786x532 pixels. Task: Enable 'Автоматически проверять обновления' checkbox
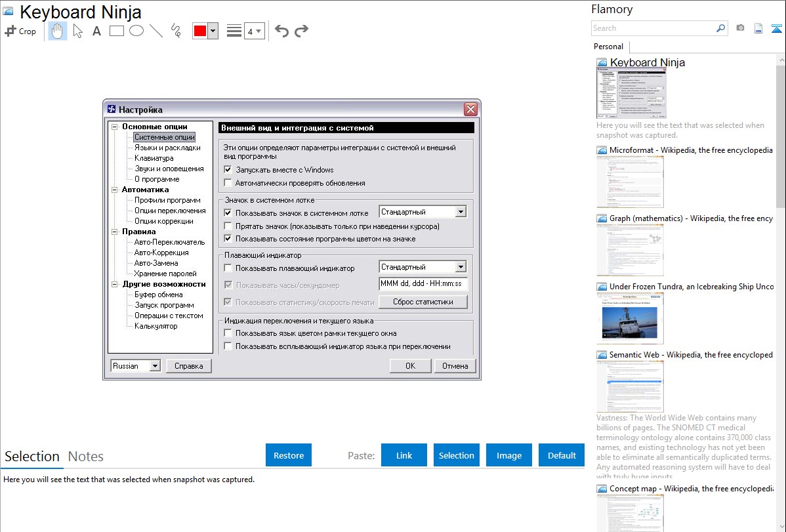(x=228, y=183)
